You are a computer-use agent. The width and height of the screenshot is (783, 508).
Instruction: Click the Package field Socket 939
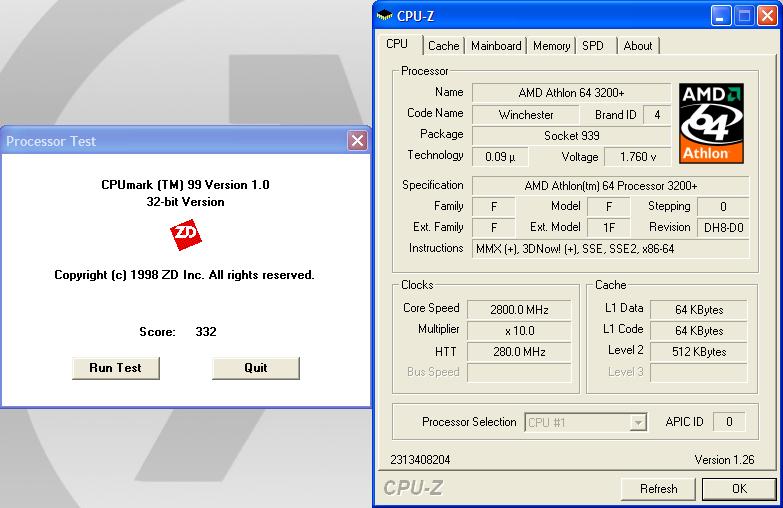(571, 136)
